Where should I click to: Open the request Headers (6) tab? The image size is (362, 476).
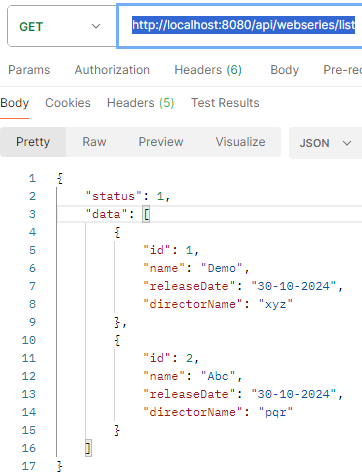[x=208, y=70]
